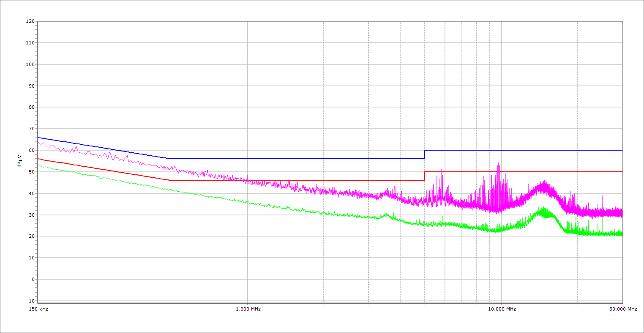
Task: Click the 0 value on the y-axis
Action: pyautogui.click(x=33, y=279)
